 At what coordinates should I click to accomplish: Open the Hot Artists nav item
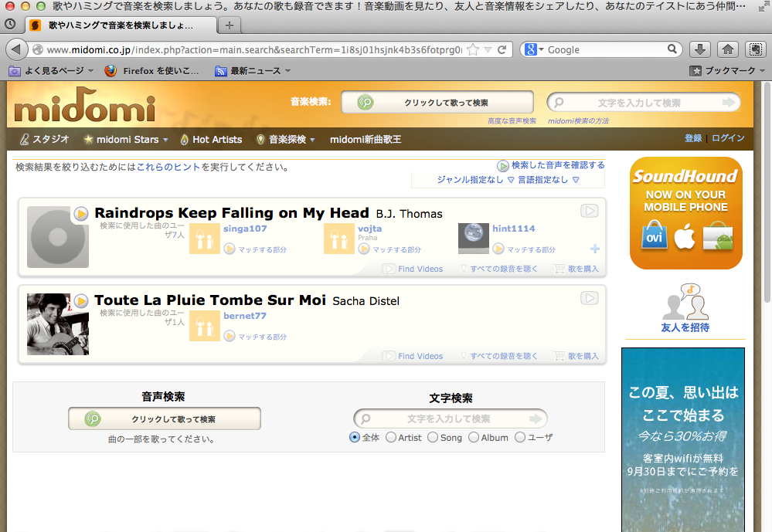(x=211, y=139)
